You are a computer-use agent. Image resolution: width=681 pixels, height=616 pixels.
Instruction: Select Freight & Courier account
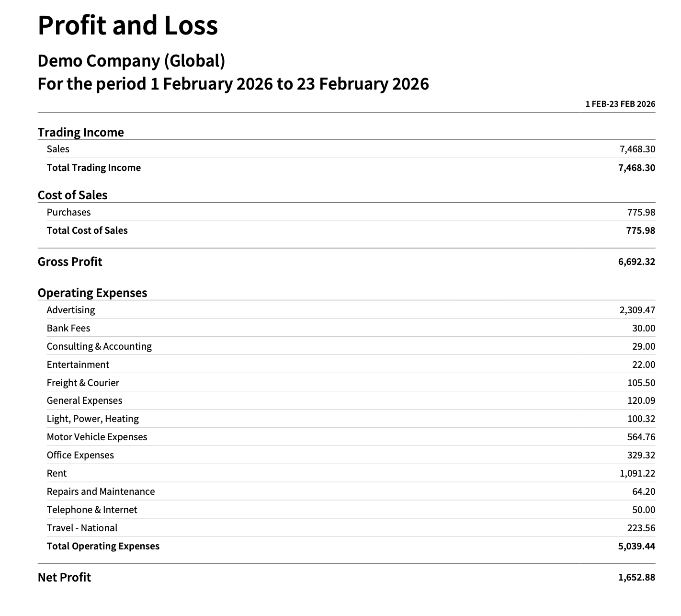83,383
